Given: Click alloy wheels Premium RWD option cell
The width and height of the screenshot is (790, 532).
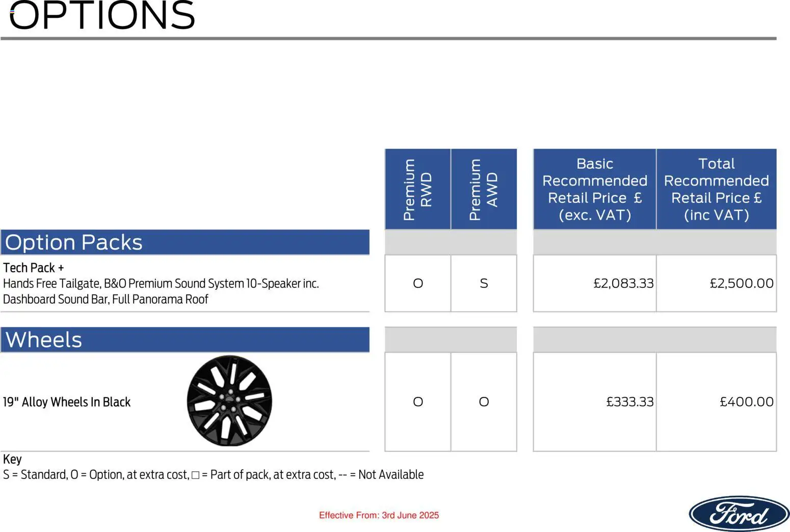Looking at the screenshot, I should click(418, 402).
